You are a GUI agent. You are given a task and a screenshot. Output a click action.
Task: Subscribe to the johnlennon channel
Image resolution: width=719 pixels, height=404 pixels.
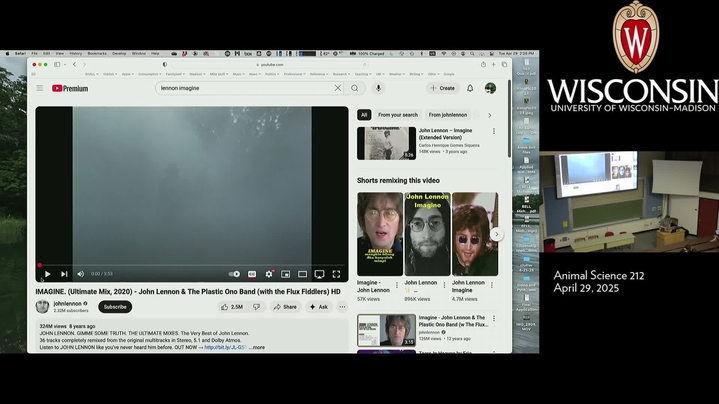(115, 307)
